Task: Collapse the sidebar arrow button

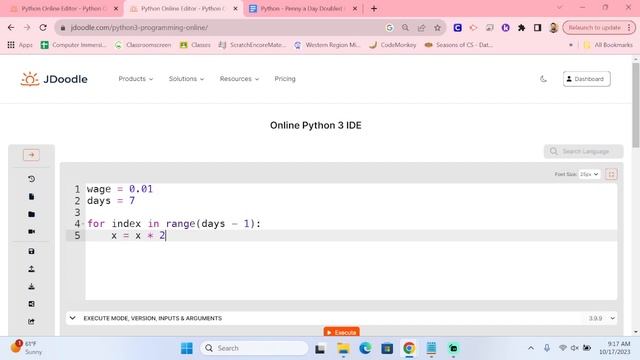Action: click(x=31, y=155)
